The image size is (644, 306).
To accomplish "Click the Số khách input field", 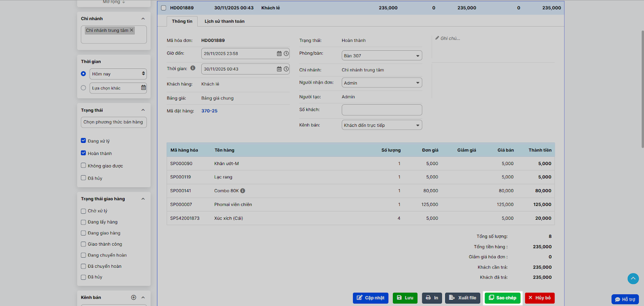I will 382,110.
